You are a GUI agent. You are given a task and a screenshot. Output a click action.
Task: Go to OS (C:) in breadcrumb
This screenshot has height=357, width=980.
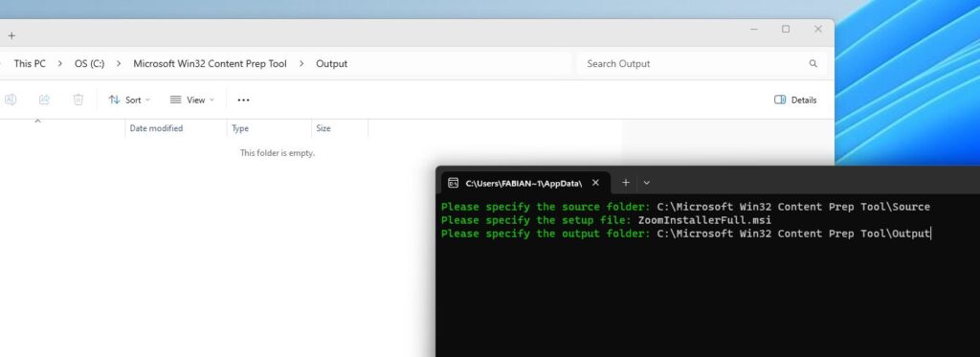tap(89, 64)
